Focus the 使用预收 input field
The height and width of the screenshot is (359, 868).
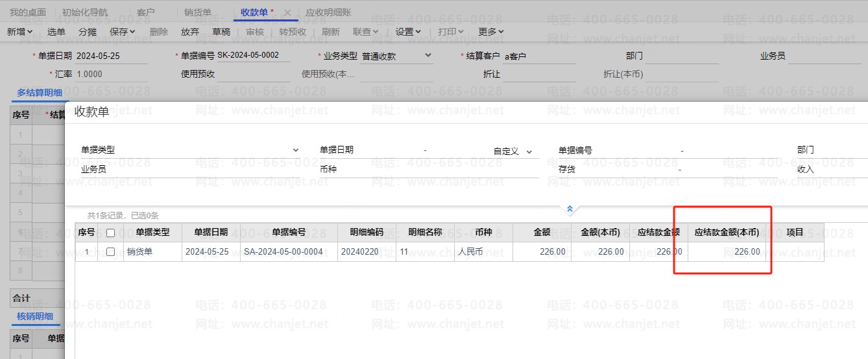tap(253, 75)
